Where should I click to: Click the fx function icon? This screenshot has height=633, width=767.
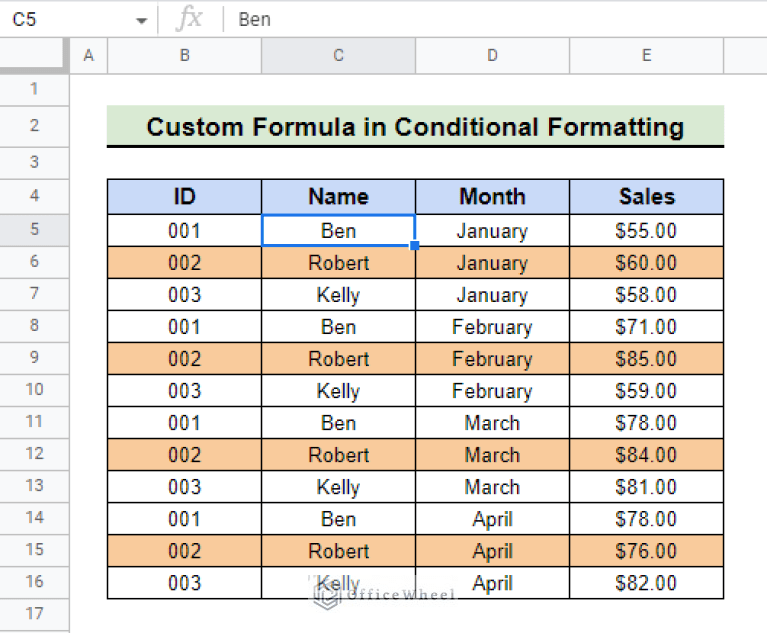189,19
